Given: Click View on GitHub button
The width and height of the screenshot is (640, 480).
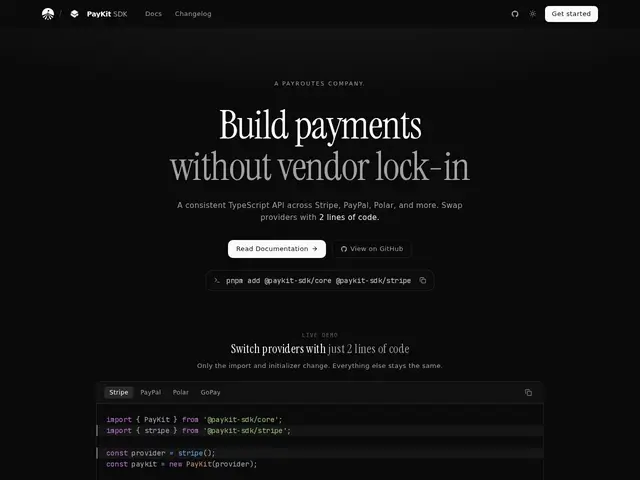Looking at the screenshot, I should [372, 249].
